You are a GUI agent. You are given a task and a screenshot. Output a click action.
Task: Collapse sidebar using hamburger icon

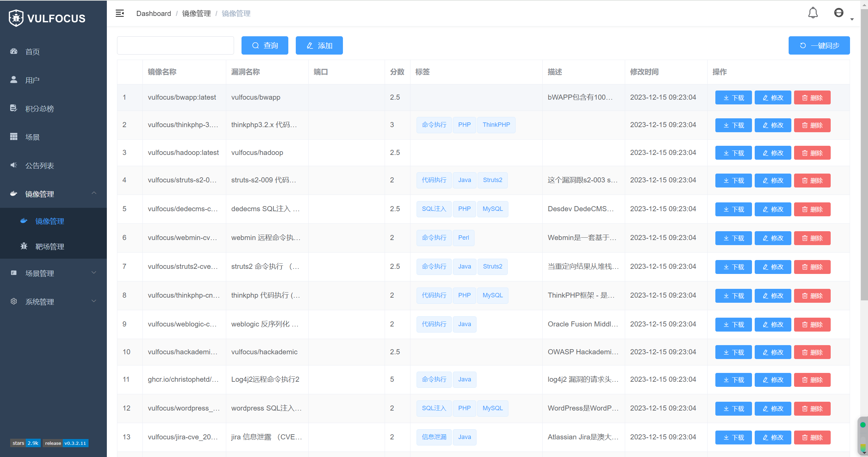(x=120, y=14)
